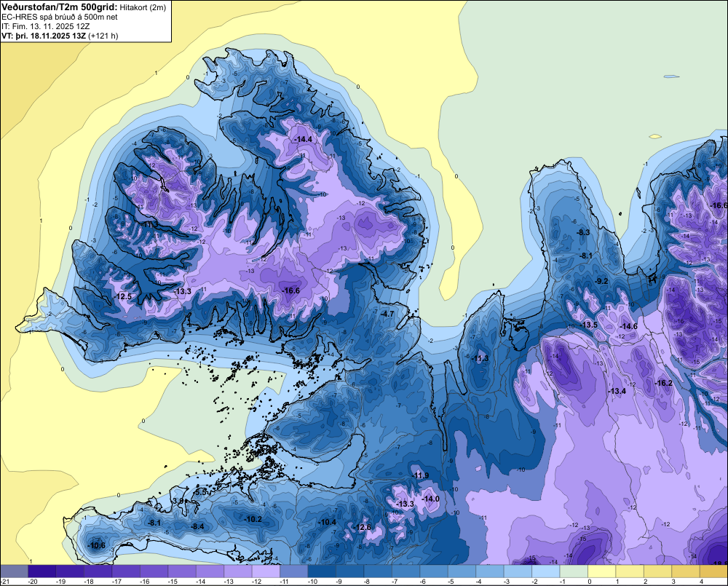Click the -16.2 temperature value on the map
This screenshot has width=728, height=586.
click(663, 383)
